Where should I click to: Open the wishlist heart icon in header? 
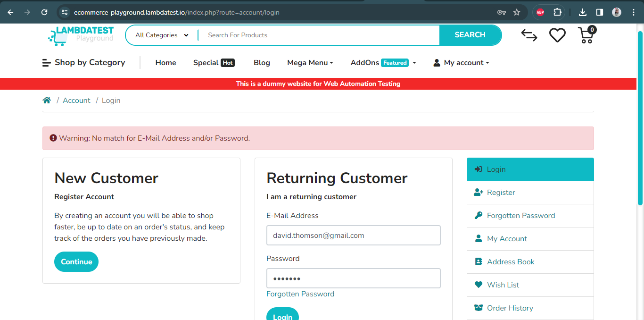click(x=557, y=35)
